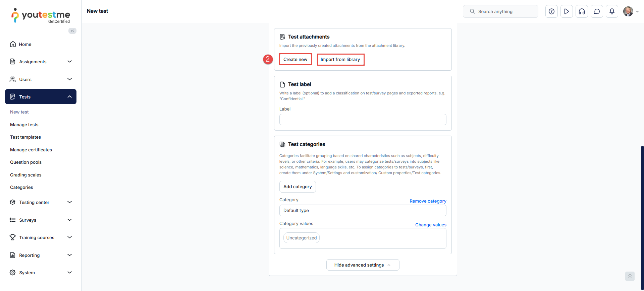
Task: Open Question pools submenu item
Action: pyautogui.click(x=26, y=162)
